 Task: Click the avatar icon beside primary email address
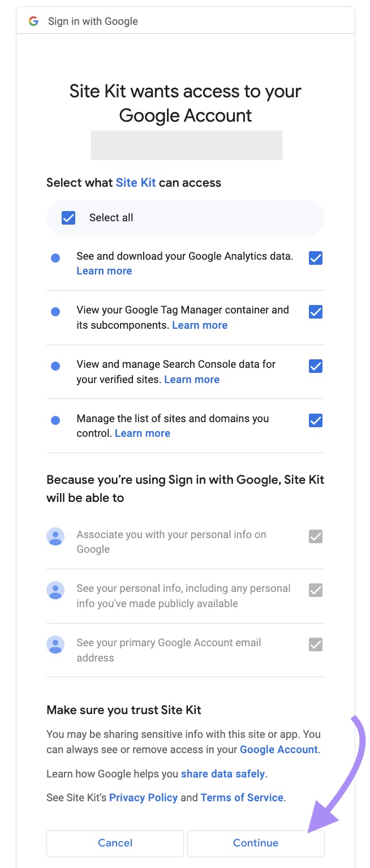click(x=55, y=644)
